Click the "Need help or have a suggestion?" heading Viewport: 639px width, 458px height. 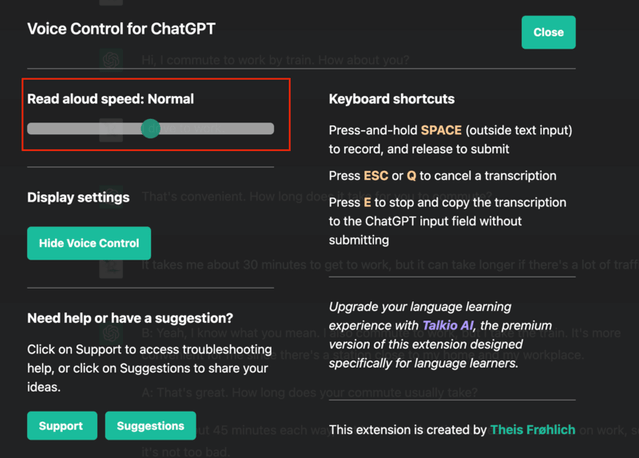click(x=130, y=318)
